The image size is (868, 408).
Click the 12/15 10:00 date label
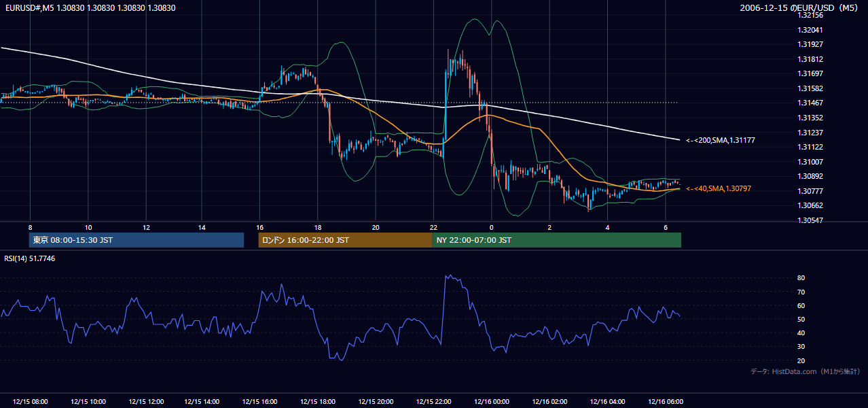[88, 401]
